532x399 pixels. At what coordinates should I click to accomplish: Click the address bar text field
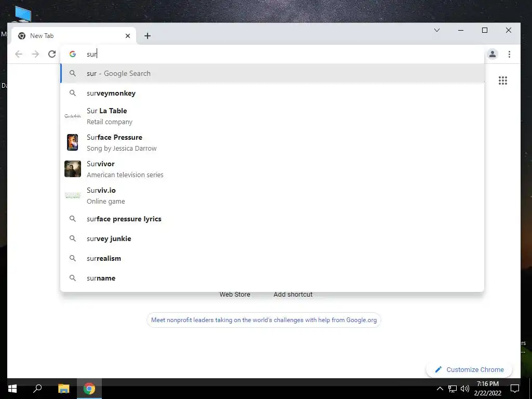[x=272, y=54]
